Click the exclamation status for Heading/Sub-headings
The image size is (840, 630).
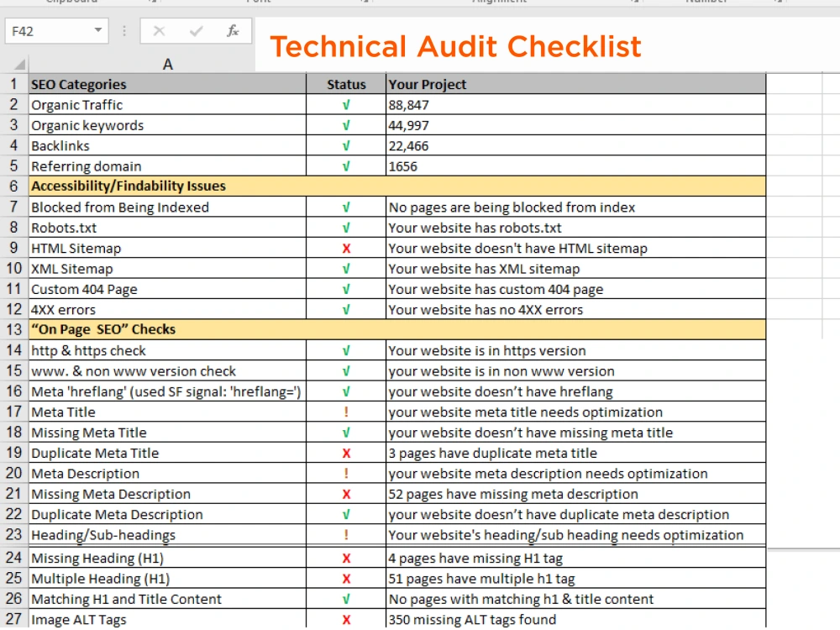pyautogui.click(x=346, y=534)
